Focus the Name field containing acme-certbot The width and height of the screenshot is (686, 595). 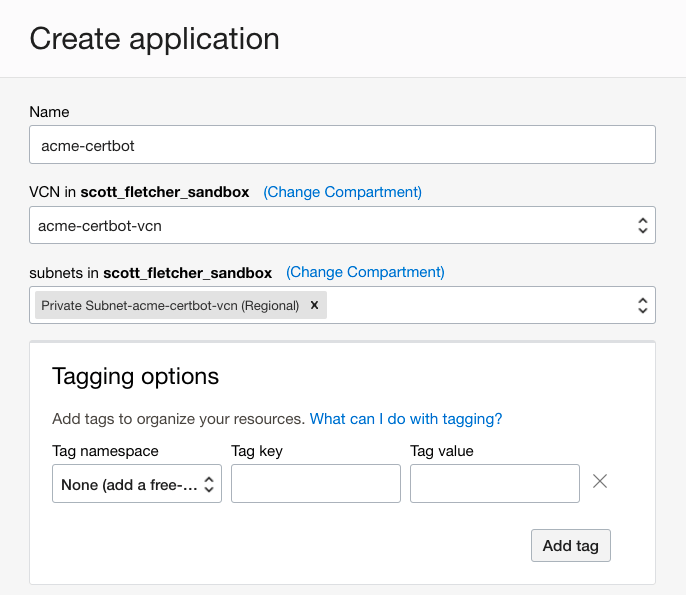342,145
